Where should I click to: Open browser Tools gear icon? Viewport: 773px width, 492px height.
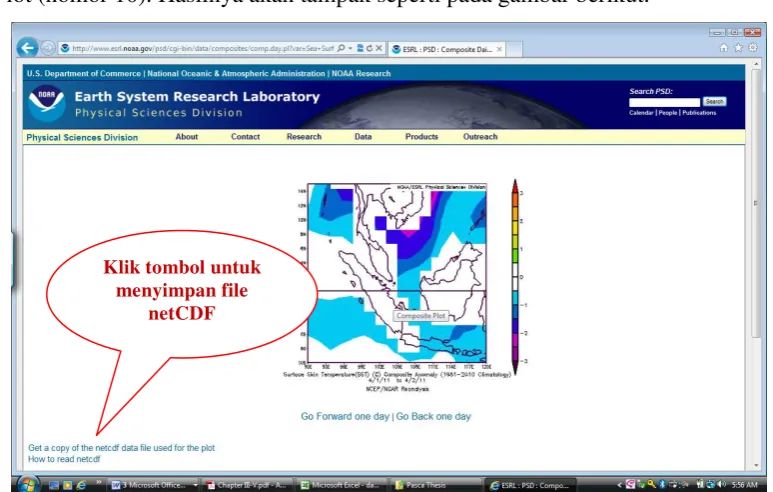(753, 48)
